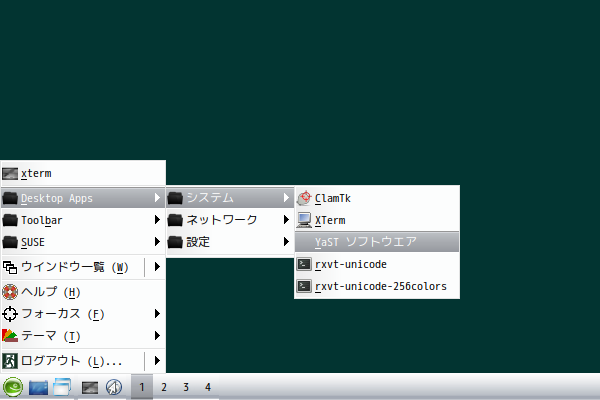The image size is (600, 400).
Task: Click the ヘルプ lifebuoy icon
Action: [10, 292]
